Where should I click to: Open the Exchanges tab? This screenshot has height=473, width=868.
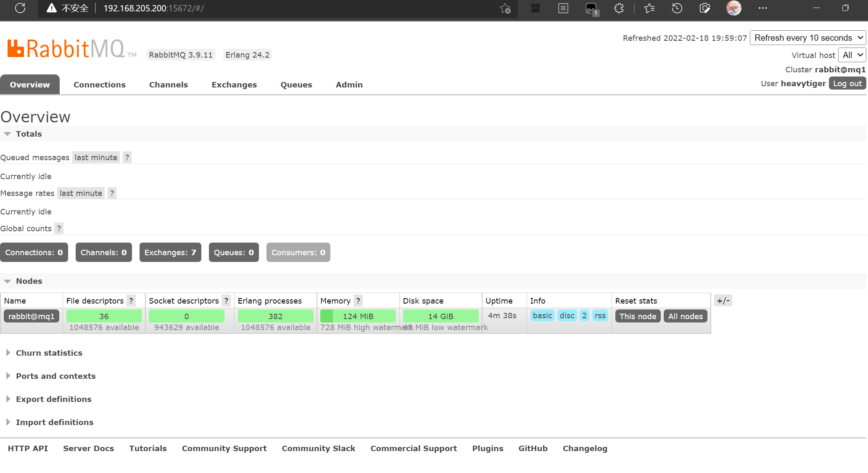pyautogui.click(x=234, y=85)
